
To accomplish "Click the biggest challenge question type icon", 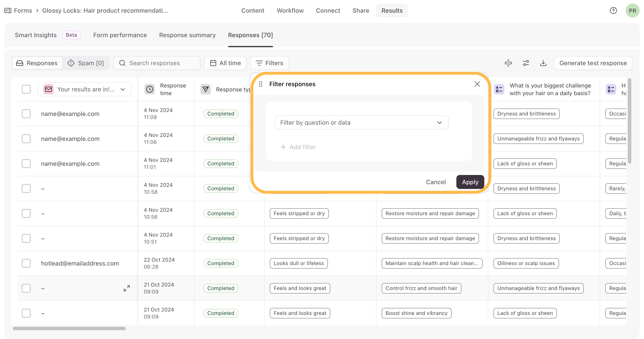I will pos(499,89).
